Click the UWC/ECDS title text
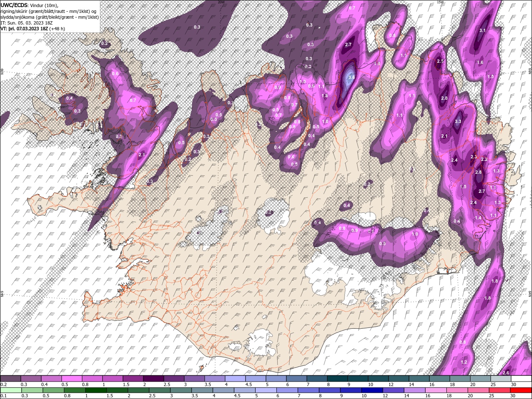The width and height of the screenshot is (532, 399). [14, 5]
